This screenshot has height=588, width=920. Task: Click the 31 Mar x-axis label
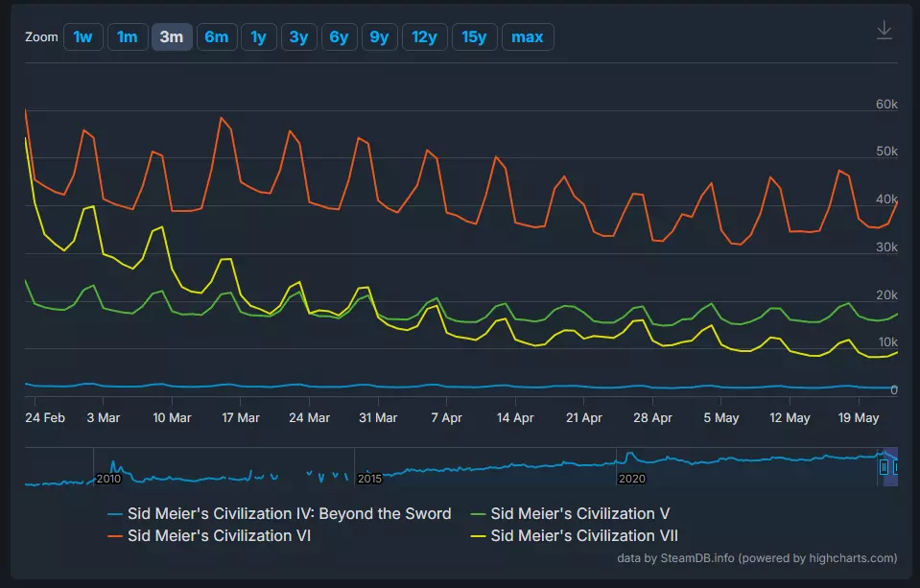pos(378,418)
